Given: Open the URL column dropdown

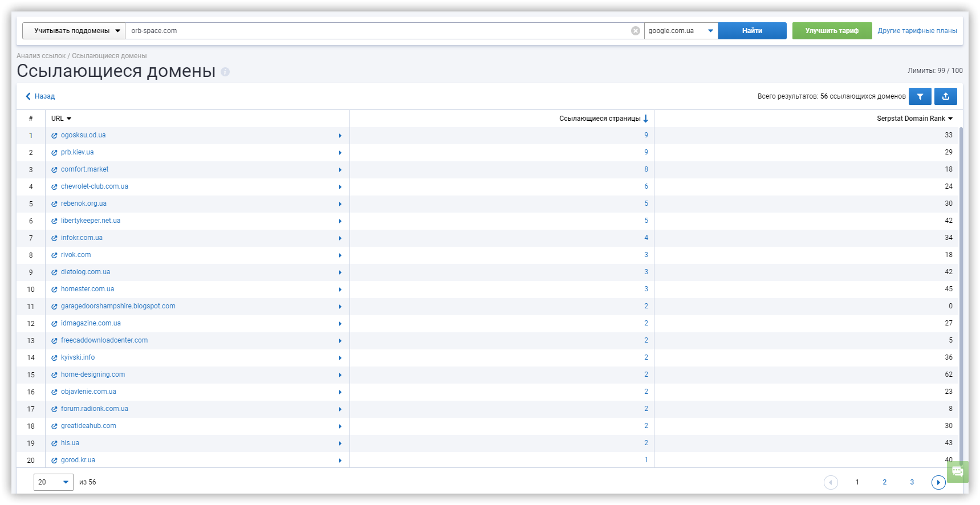Looking at the screenshot, I should [x=69, y=119].
